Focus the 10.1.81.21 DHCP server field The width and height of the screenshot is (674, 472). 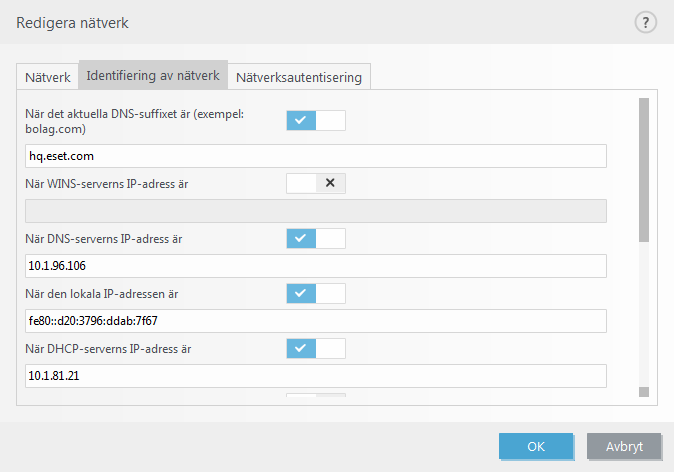click(316, 376)
